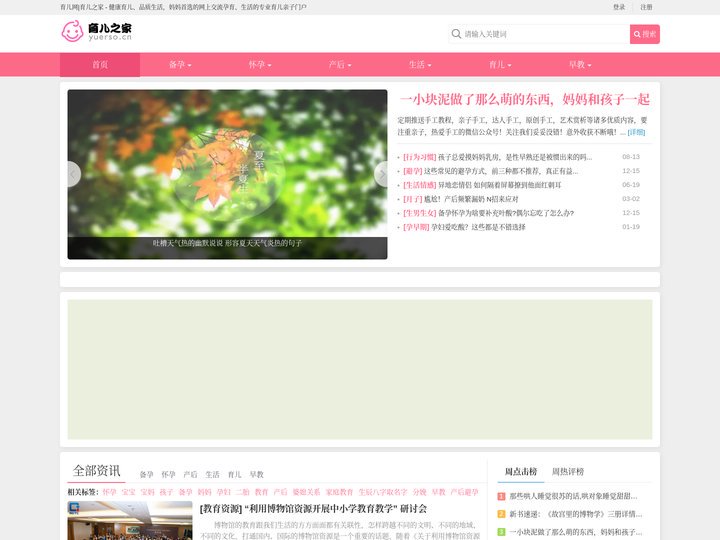Advance the carousel with the right arrow
Screen dimensions: 720x540
coord(381,174)
